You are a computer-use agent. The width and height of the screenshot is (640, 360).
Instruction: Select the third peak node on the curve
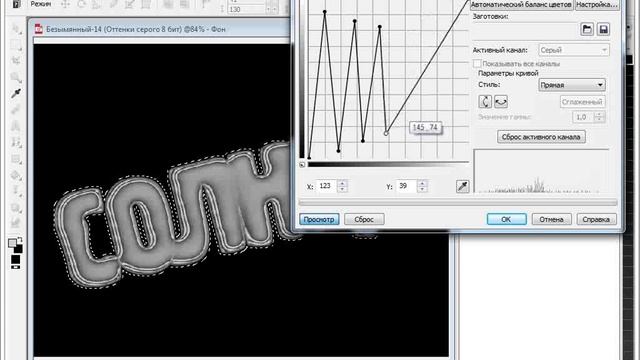(380, 27)
